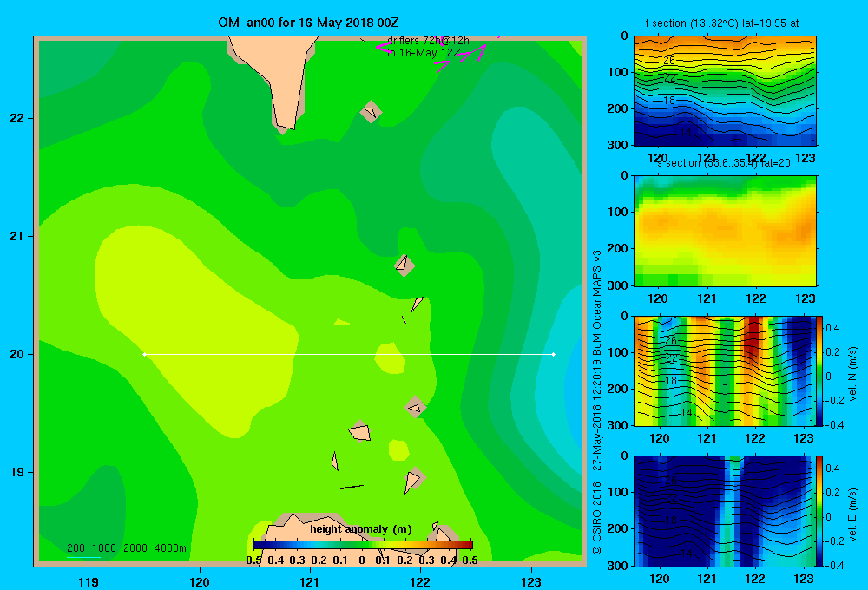
Task: Click the 'to 16-May 12Z' label
Action: point(424,53)
